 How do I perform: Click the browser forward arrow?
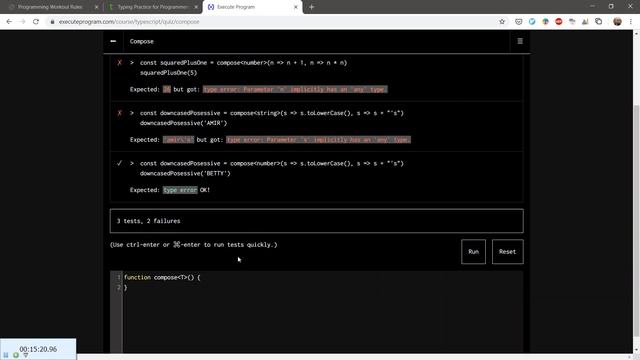tap(22, 22)
